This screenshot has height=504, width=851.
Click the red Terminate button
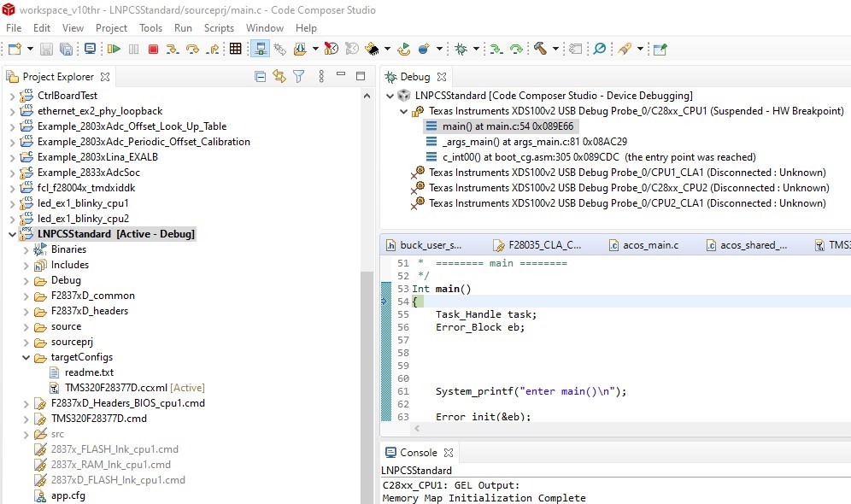click(x=153, y=50)
